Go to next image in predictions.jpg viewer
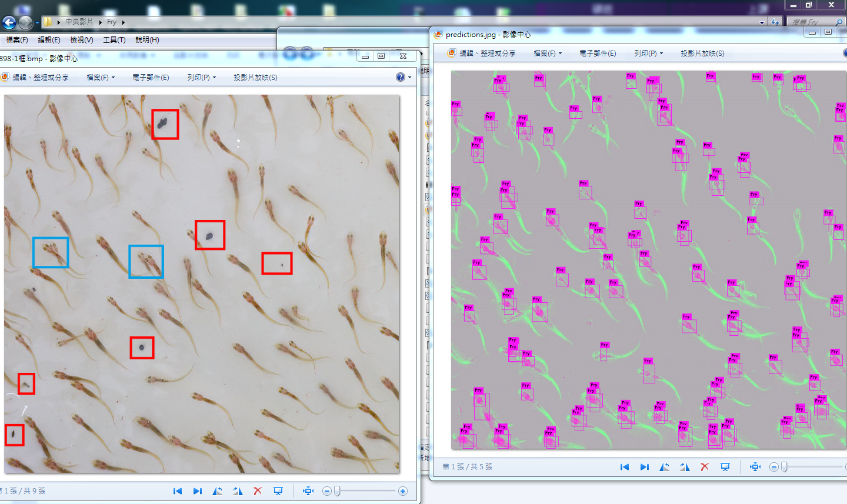 click(x=645, y=467)
